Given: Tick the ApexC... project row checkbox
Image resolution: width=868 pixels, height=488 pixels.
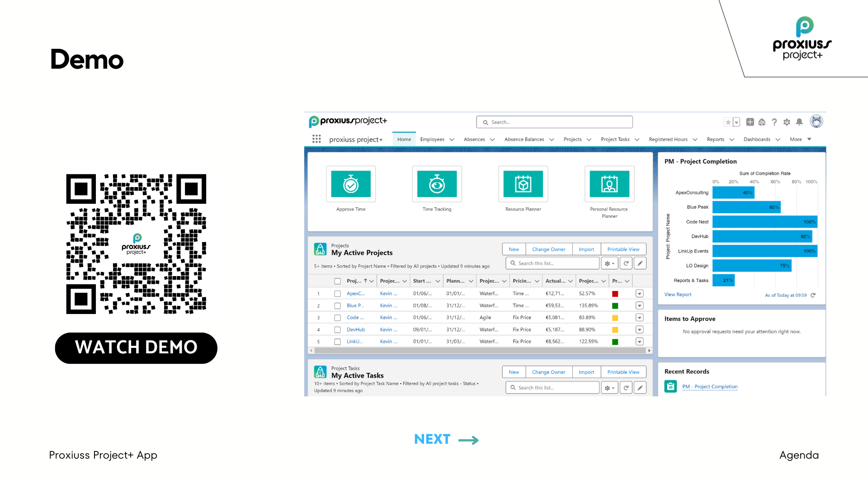Looking at the screenshot, I should 337,294.
